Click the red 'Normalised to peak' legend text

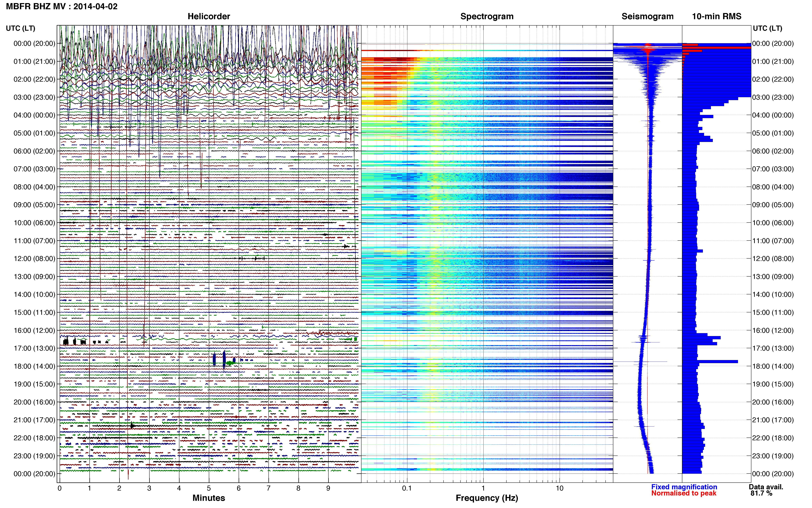coord(684,493)
